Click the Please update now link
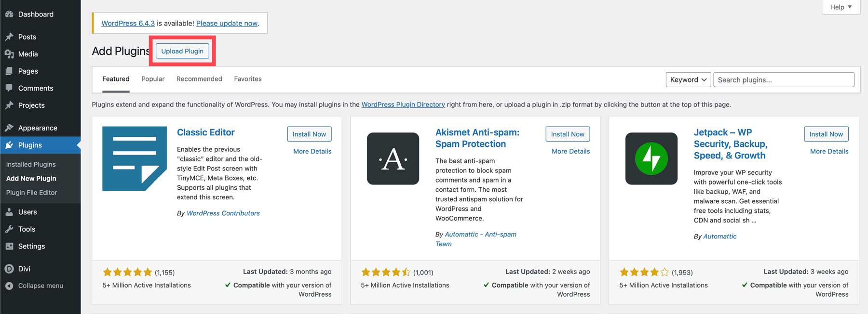The image size is (868, 314). click(x=227, y=23)
